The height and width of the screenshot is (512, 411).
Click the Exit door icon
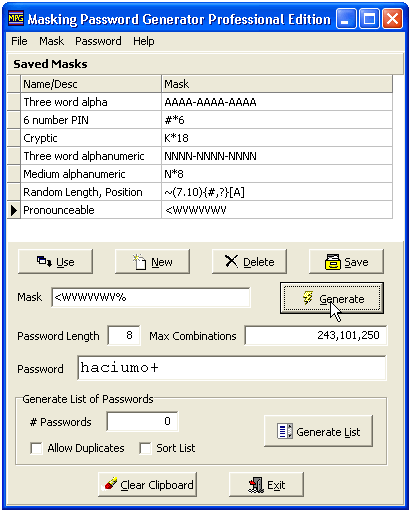[256, 485]
